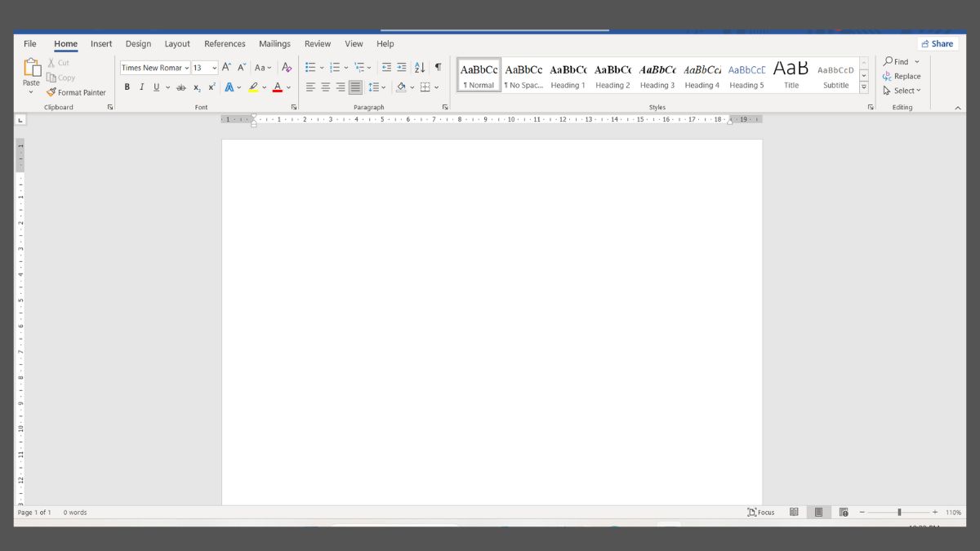Increase font size with the grow icon
The image size is (980, 551).
click(227, 68)
